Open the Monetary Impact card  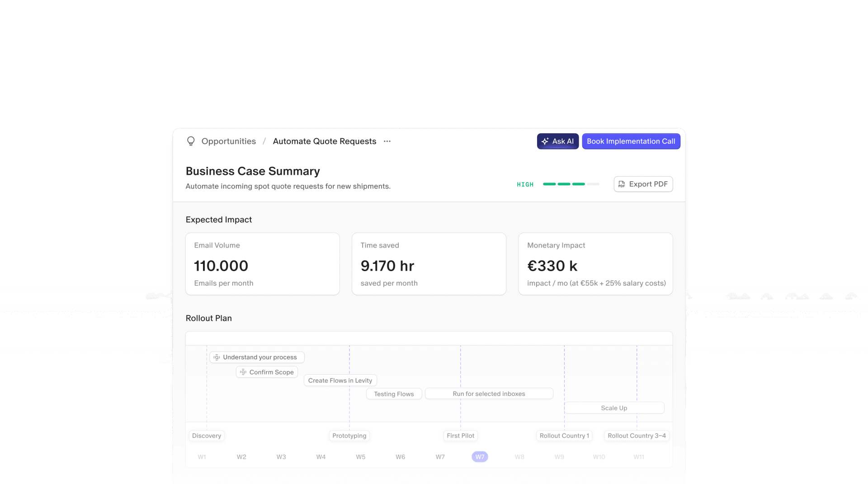pyautogui.click(x=595, y=264)
